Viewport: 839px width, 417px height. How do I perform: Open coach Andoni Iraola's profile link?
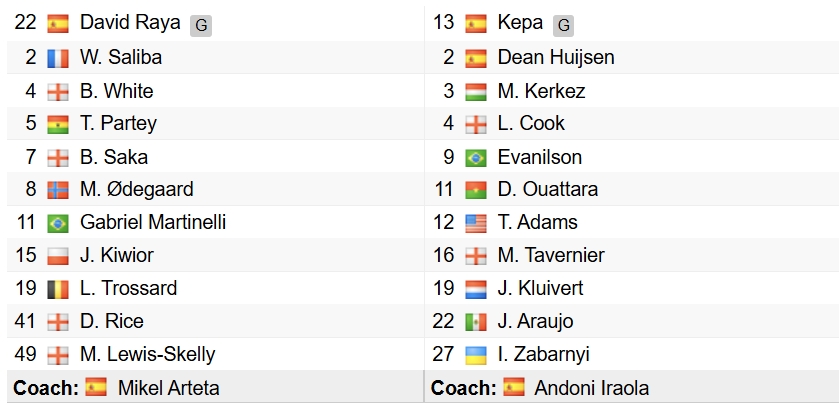[x=591, y=388]
